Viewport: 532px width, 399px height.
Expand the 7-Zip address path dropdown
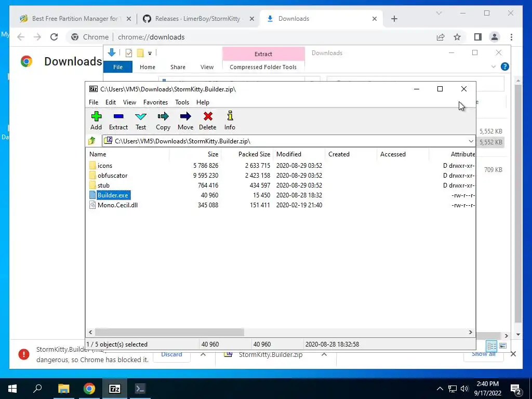tap(471, 141)
